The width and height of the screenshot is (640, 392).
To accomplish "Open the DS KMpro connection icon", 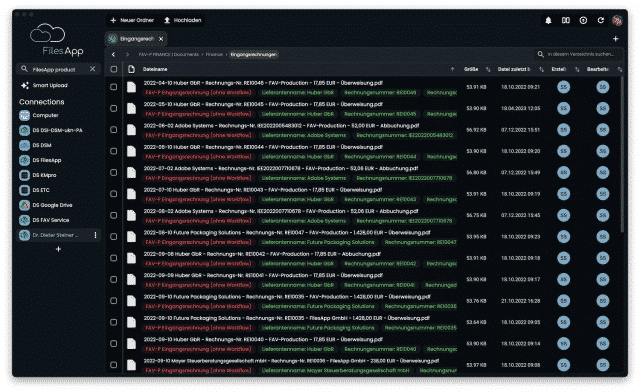I will click(x=24, y=175).
